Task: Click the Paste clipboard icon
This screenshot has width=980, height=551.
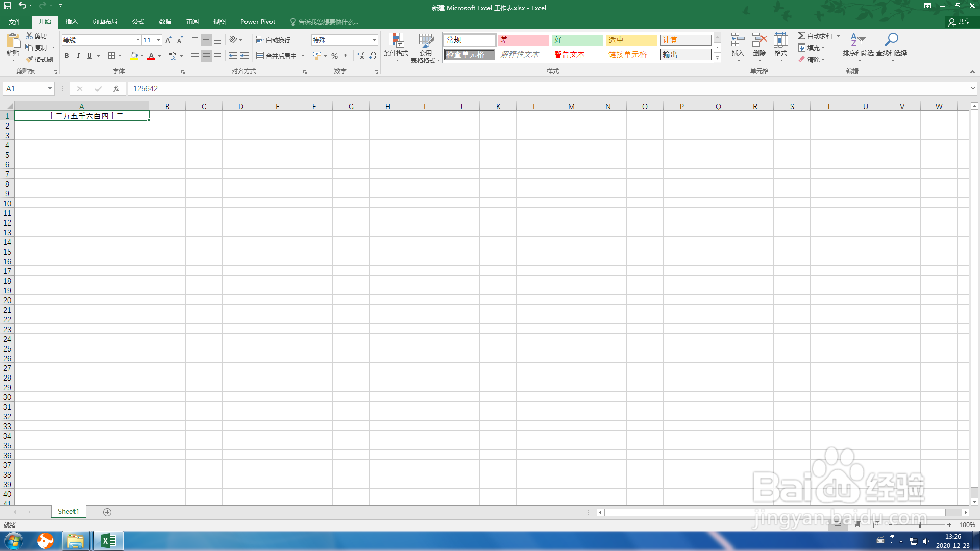Action: (x=13, y=40)
